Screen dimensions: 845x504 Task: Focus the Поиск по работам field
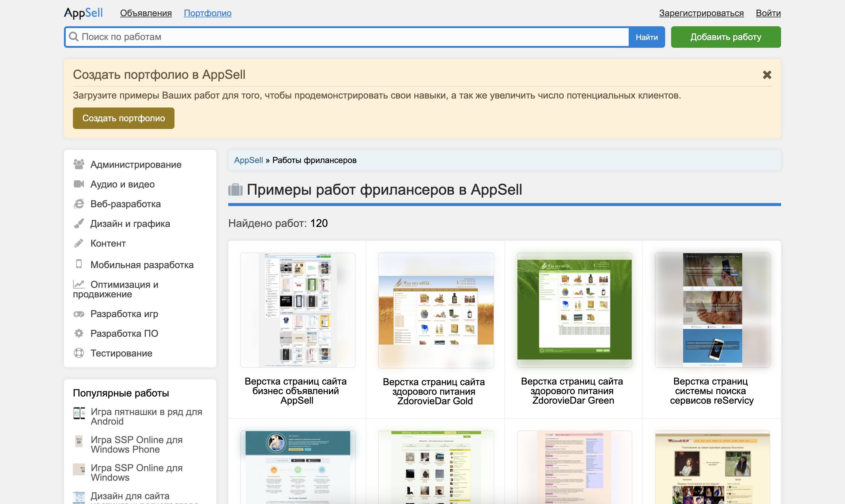pyautogui.click(x=347, y=37)
